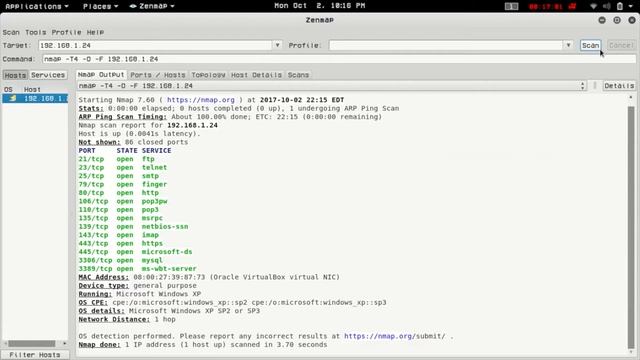640x360 pixels.
Task: Click the Running: Microsoft Windows XP line
Action: coord(140,294)
